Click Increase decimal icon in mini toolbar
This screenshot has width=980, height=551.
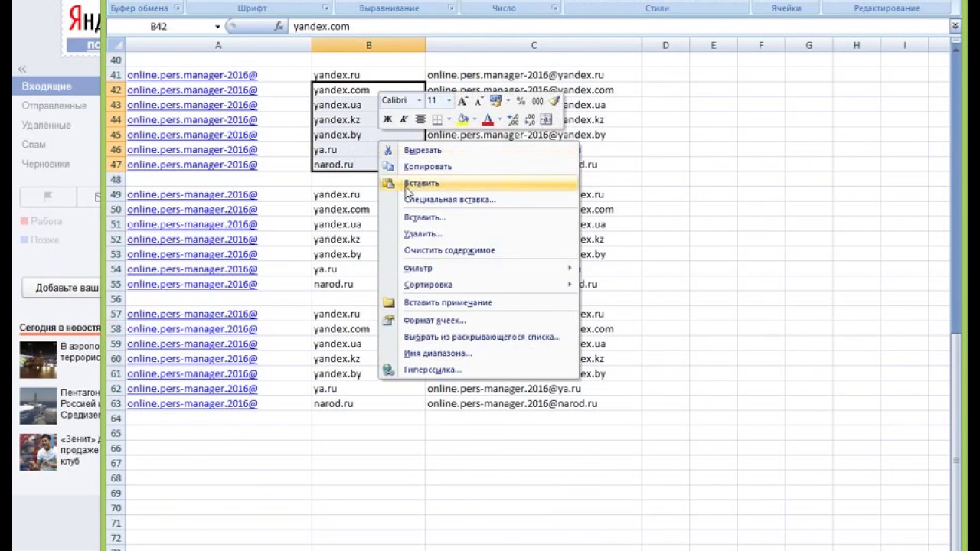point(513,119)
